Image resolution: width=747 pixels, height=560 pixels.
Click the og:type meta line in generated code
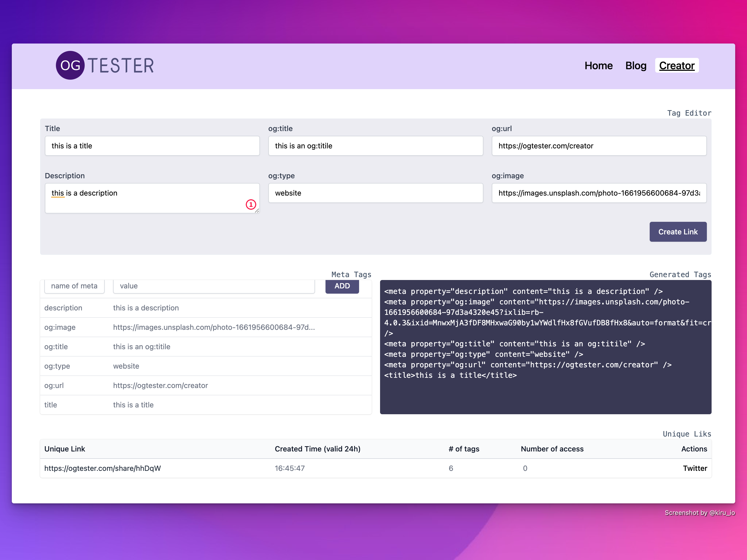point(484,354)
